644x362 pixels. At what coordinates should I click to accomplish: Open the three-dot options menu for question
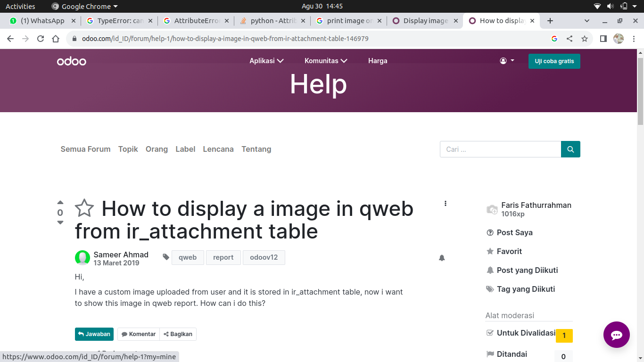pos(446,204)
